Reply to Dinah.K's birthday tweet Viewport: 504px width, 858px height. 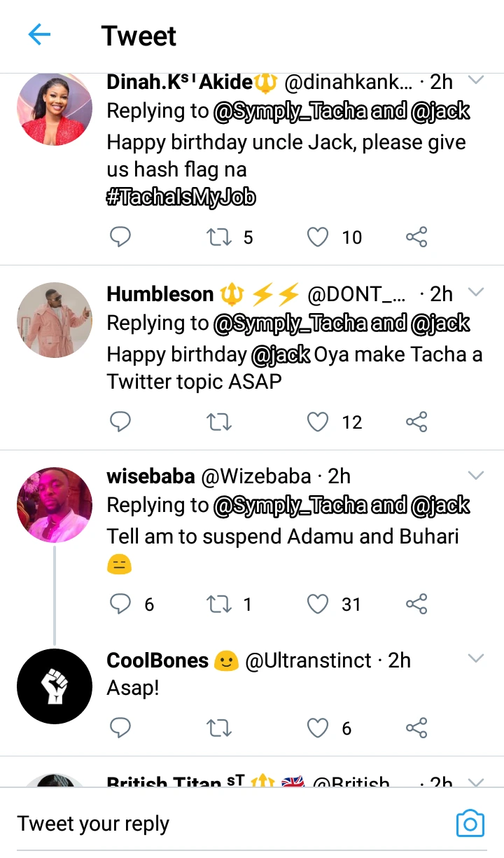click(x=121, y=237)
